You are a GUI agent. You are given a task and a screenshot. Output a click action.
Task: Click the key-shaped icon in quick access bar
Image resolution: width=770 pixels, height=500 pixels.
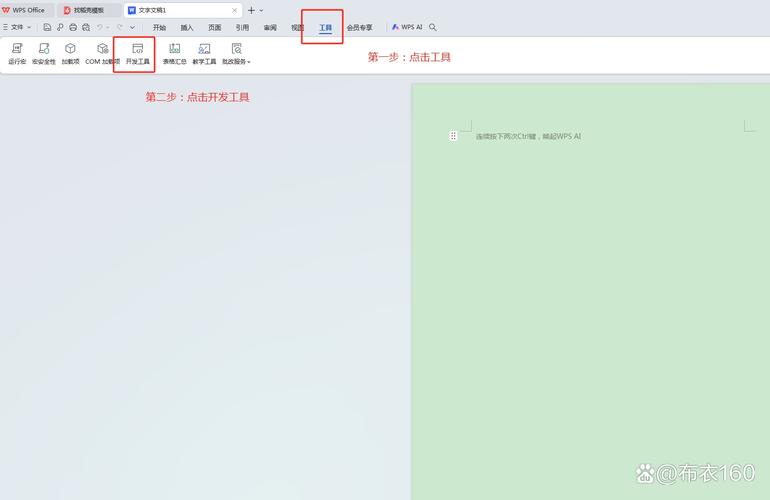click(60, 28)
